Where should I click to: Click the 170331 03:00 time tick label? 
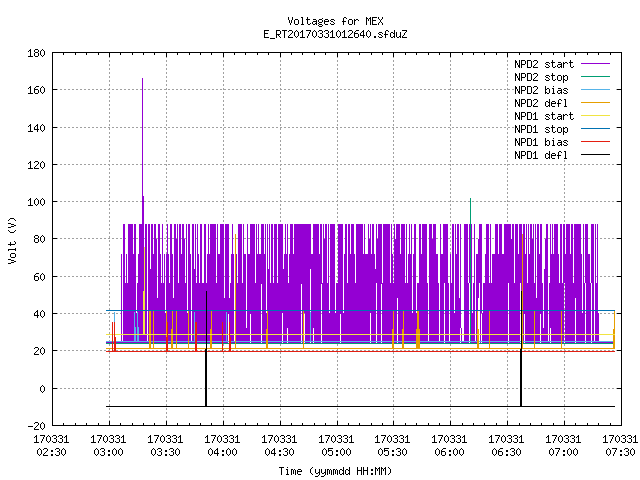pos(108,446)
